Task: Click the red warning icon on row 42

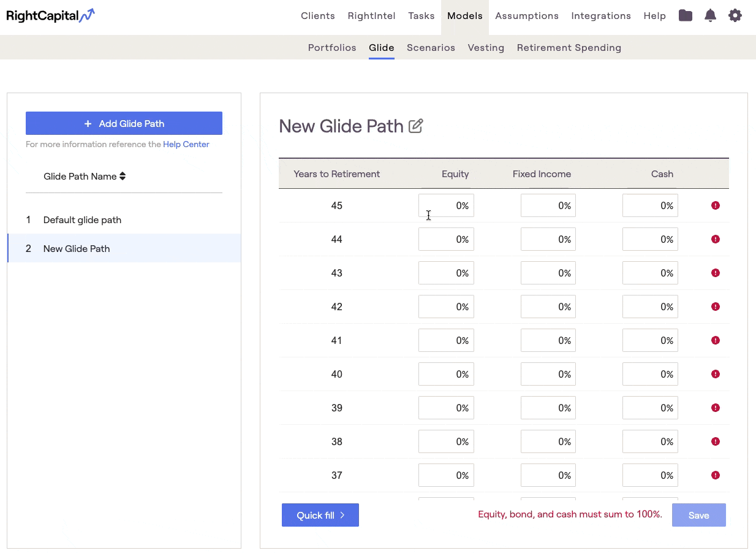Action: [715, 307]
